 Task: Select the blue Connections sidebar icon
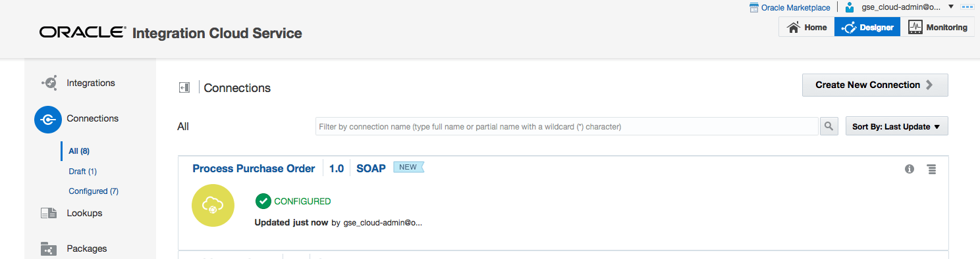48,120
